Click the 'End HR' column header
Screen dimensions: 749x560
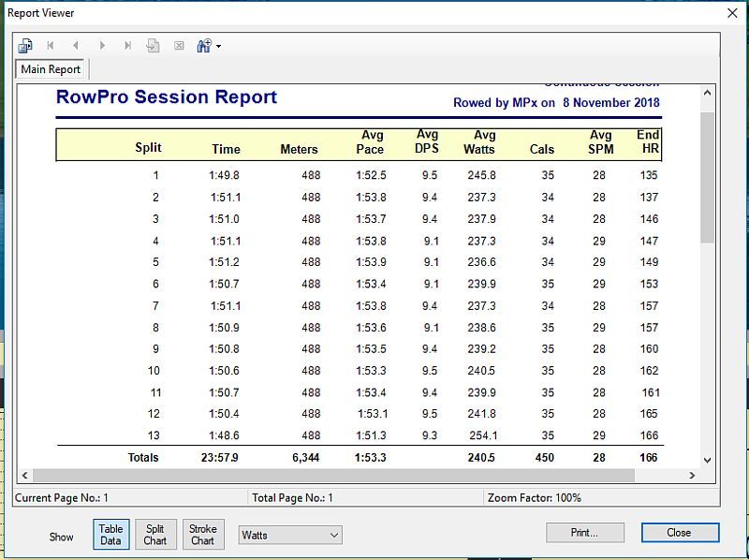pyautogui.click(x=649, y=141)
